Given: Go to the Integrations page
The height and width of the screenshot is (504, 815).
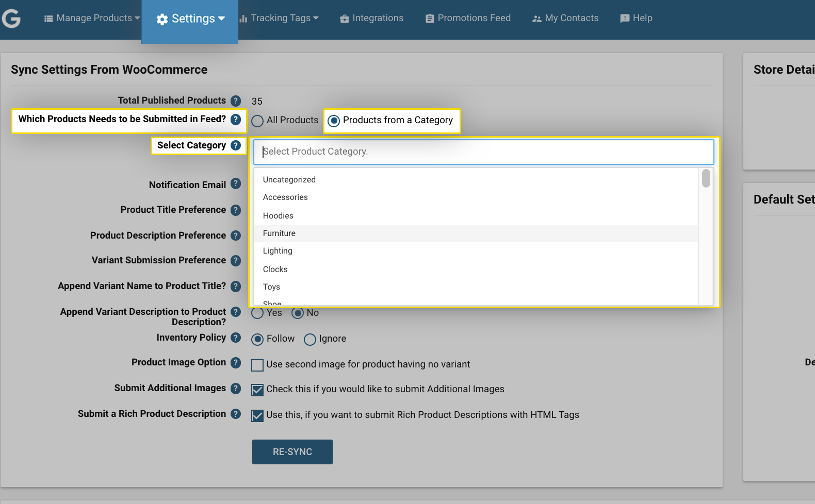Looking at the screenshot, I should (x=378, y=18).
